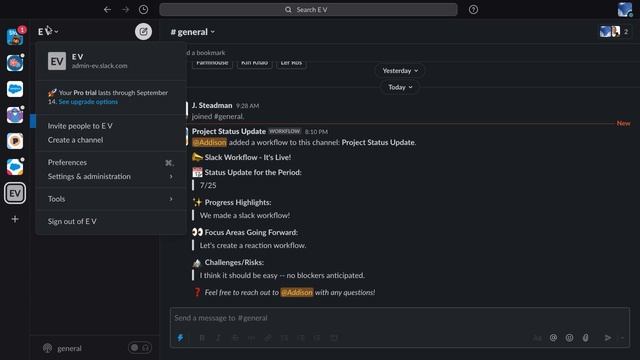Viewport: 640px width, 360px height.
Task: Click the channel members avatars button
Action: (x=615, y=31)
